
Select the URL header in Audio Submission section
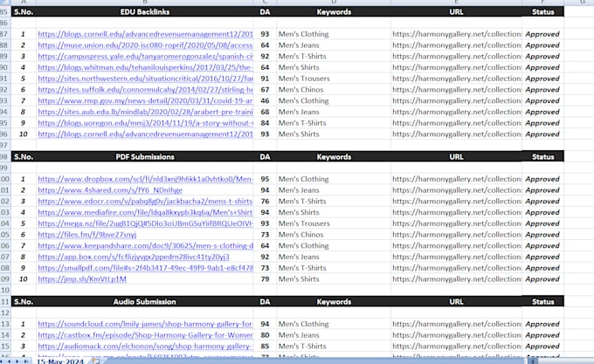coord(456,301)
